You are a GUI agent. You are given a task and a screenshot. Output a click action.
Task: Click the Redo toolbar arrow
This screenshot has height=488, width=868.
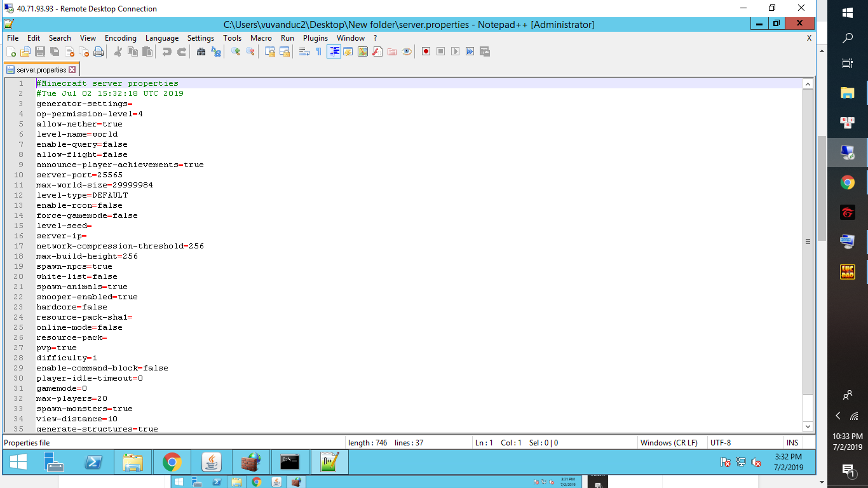coord(182,51)
